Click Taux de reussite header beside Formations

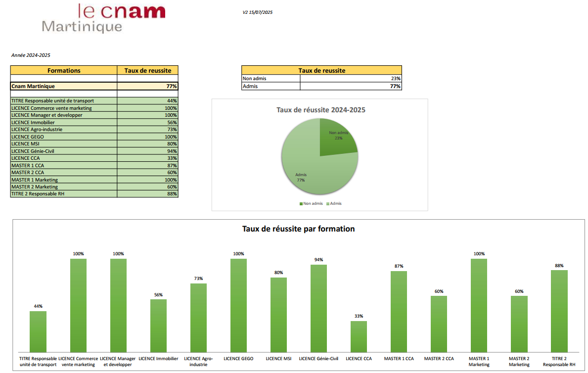pyautogui.click(x=148, y=70)
